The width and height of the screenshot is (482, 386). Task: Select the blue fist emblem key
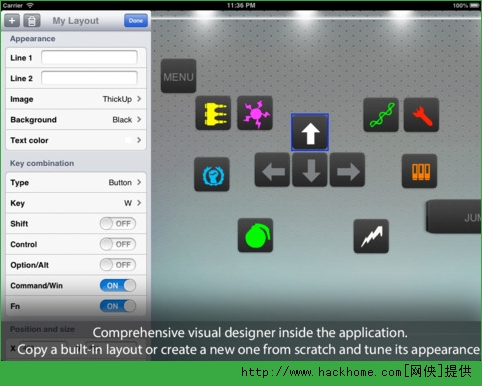[212, 174]
